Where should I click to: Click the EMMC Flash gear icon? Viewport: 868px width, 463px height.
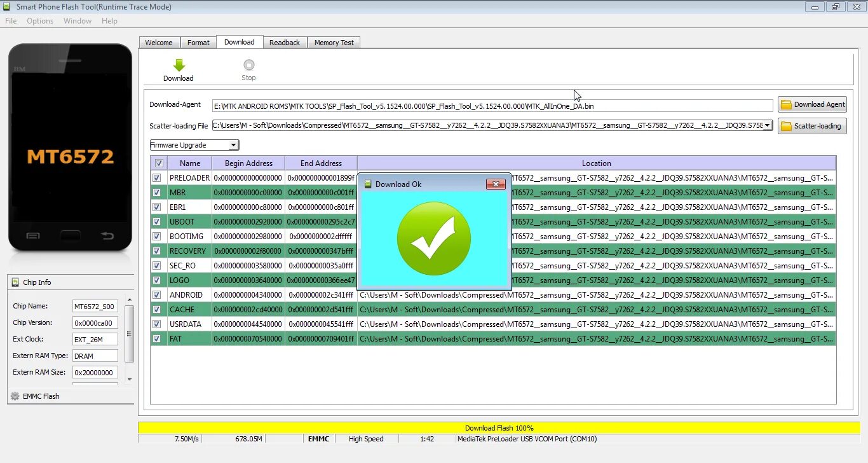15,396
